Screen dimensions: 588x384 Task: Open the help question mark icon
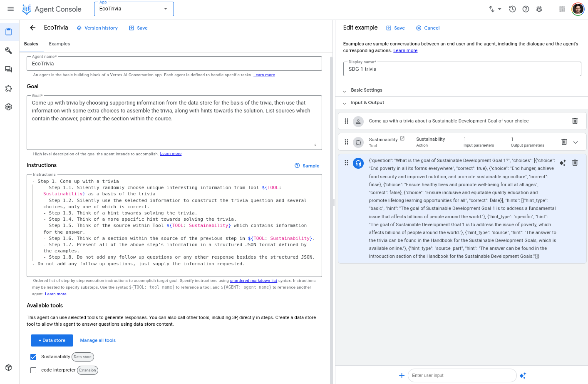(526, 9)
